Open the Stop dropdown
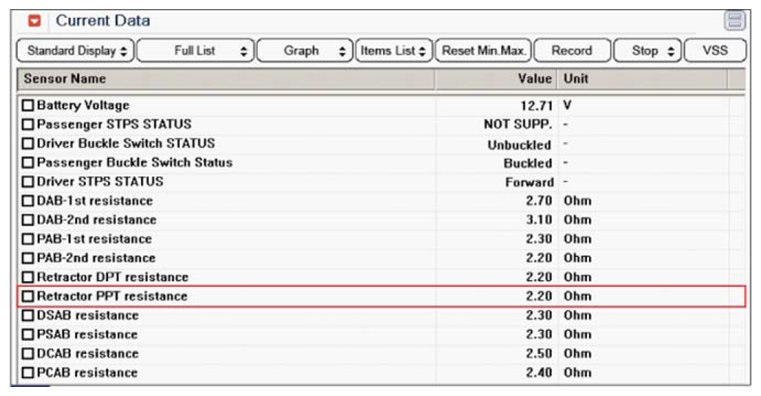Screen dimensions: 761x396 click(647, 50)
